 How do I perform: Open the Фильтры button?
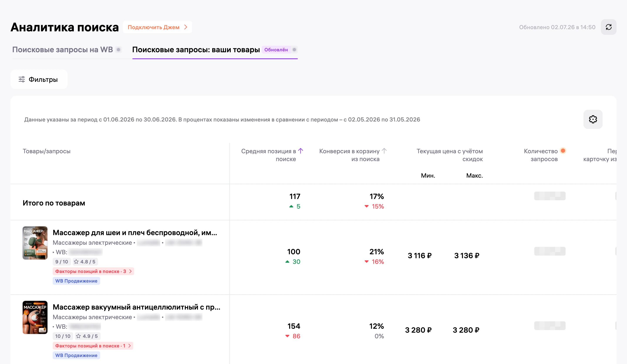pos(39,79)
